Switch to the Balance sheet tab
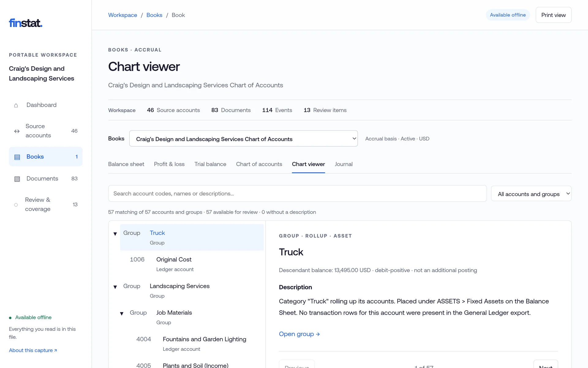 coord(126,164)
